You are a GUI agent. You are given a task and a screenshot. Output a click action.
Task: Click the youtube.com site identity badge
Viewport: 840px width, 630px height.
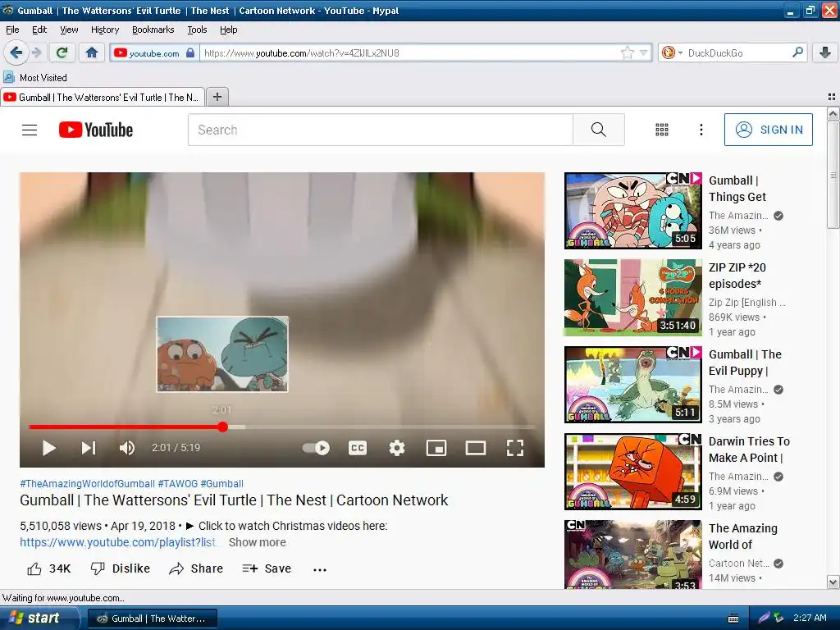(154, 52)
